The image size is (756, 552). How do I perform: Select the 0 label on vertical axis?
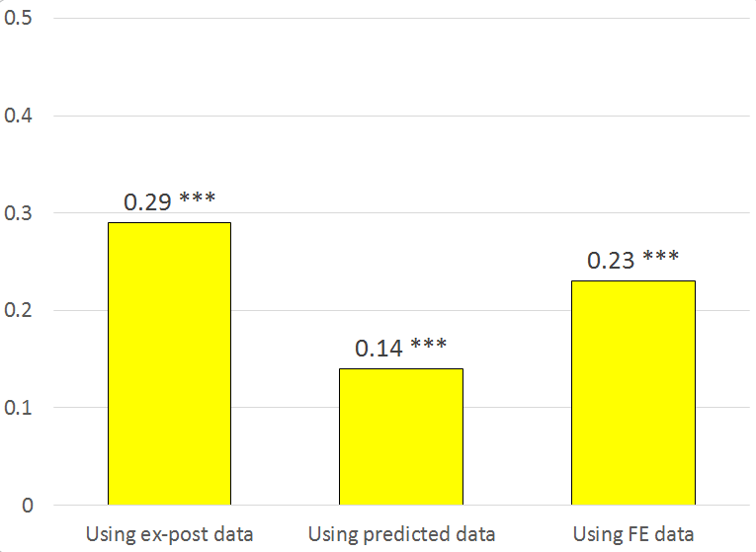(x=28, y=506)
